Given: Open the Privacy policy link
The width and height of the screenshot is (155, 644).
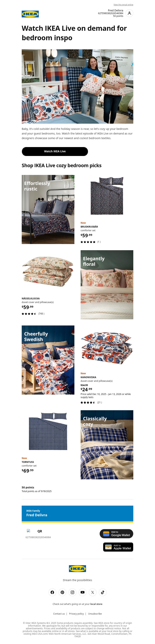Looking at the screenshot, I should coord(76,614).
